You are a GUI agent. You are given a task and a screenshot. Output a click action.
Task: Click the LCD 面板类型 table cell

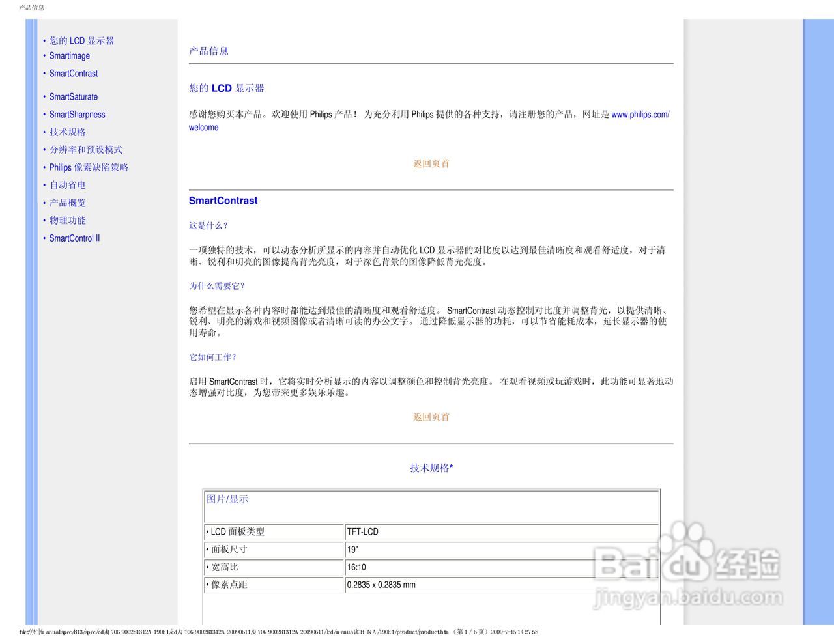click(x=274, y=532)
